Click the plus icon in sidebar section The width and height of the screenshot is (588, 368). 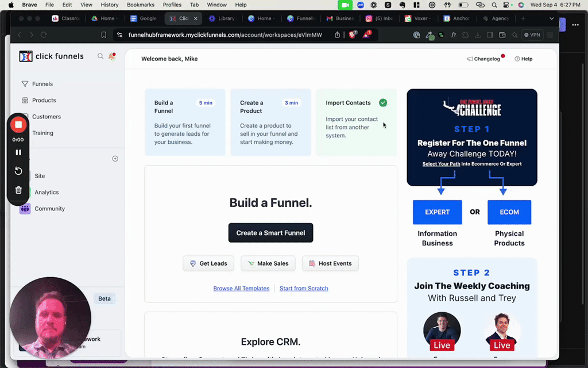[x=115, y=159]
